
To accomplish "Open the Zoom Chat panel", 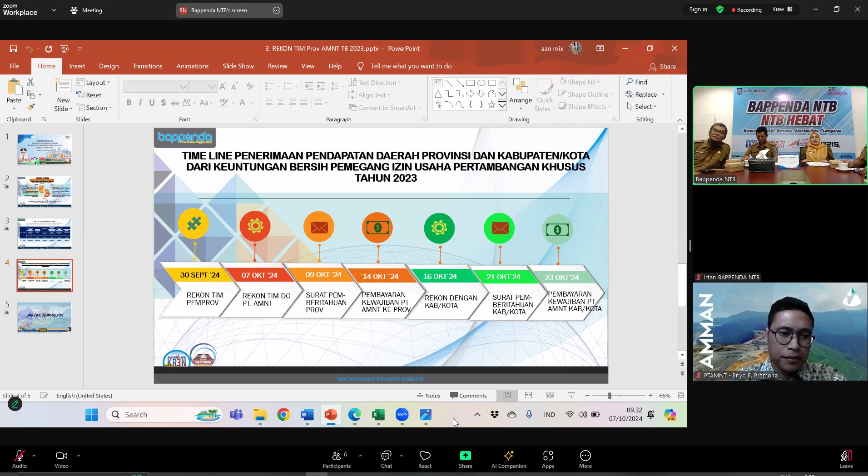I will tap(386, 459).
